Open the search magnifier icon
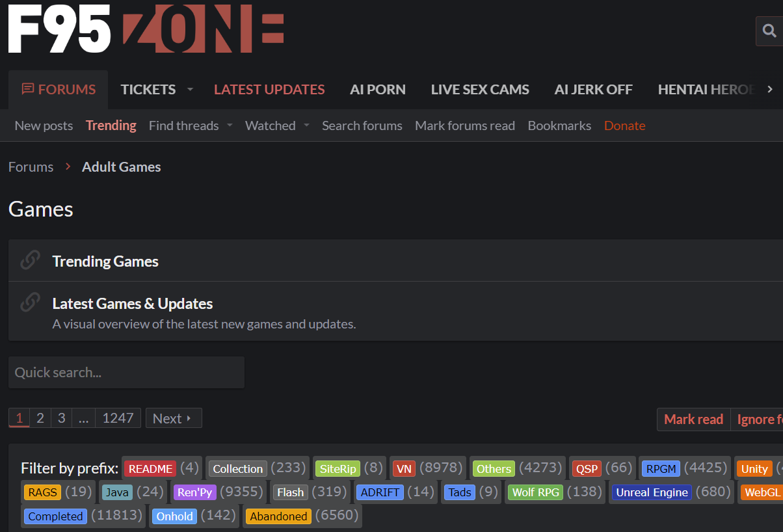Screen dimensions: 783x532 coord(769,31)
